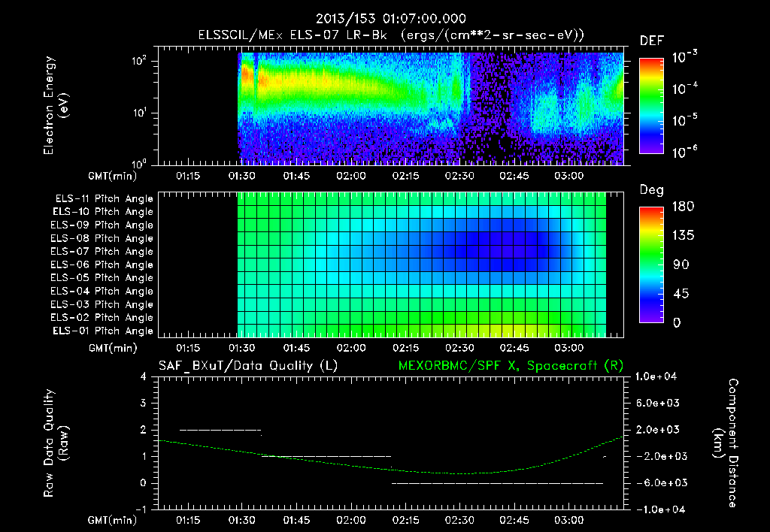Image resolution: width=770 pixels, height=532 pixels.
Task: Click the data quality line segment at level 2
Action: click(x=220, y=431)
